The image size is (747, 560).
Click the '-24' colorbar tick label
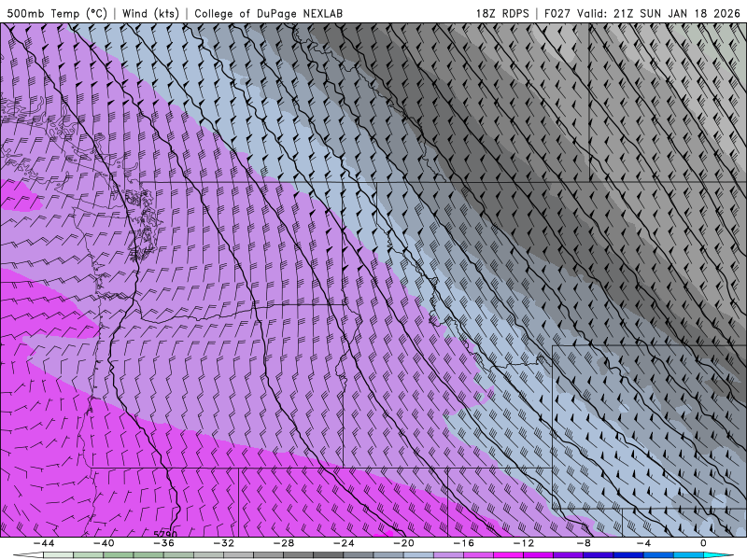[344, 543]
